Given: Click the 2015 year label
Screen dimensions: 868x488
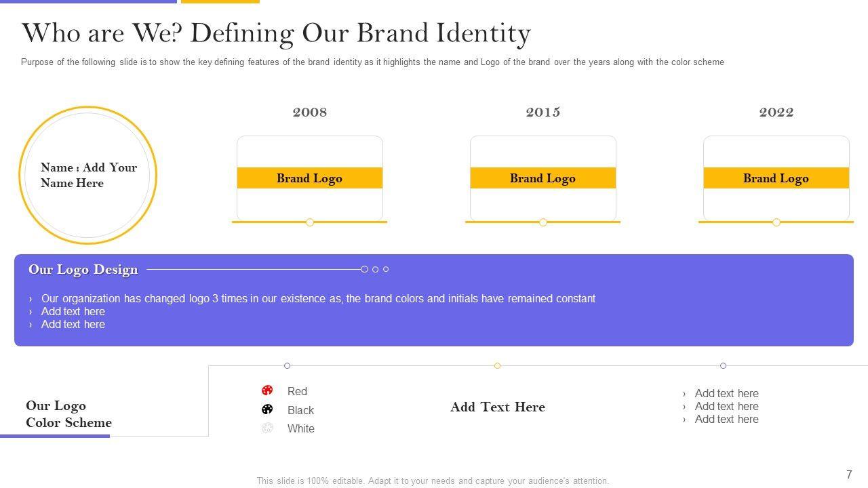Looking at the screenshot, I should pyautogui.click(x=542, y=113).
